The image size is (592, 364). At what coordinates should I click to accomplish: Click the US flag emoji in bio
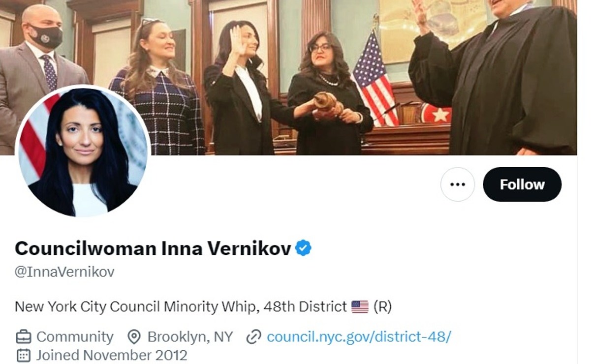click(360, 307)
